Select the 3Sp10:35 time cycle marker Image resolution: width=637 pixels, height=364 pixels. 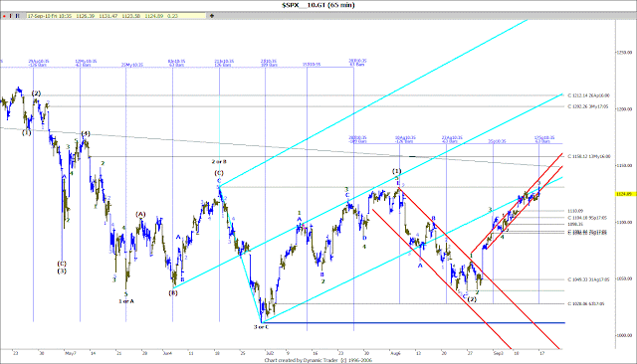click(x=497, y=141)
